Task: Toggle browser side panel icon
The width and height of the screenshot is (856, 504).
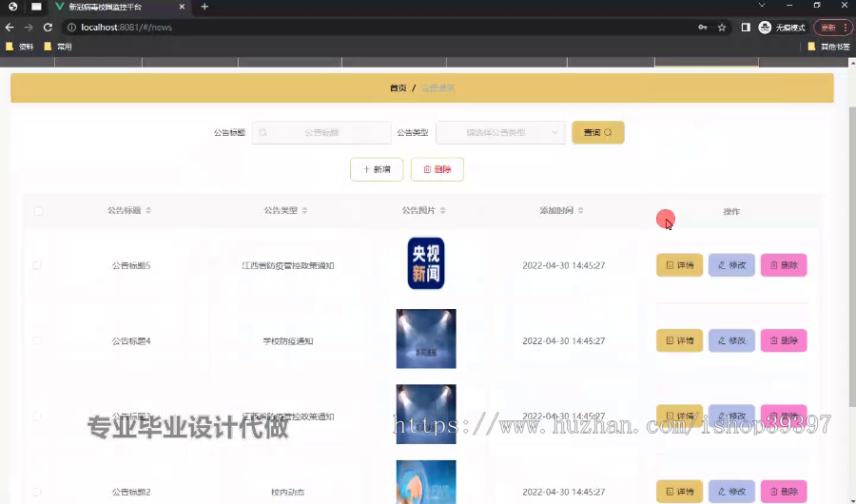Action: (x=746, y=28)
